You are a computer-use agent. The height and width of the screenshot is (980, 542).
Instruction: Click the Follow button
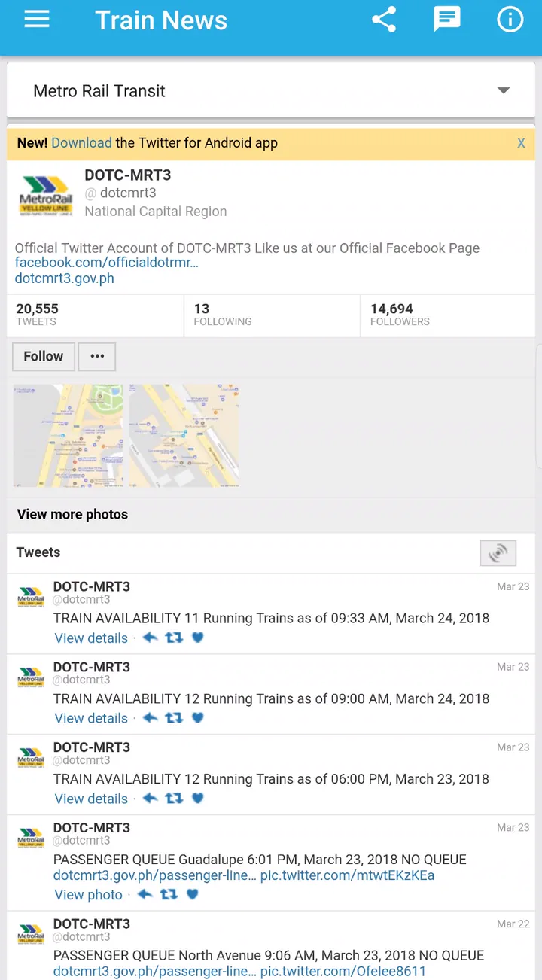click(x=44, y=357)
